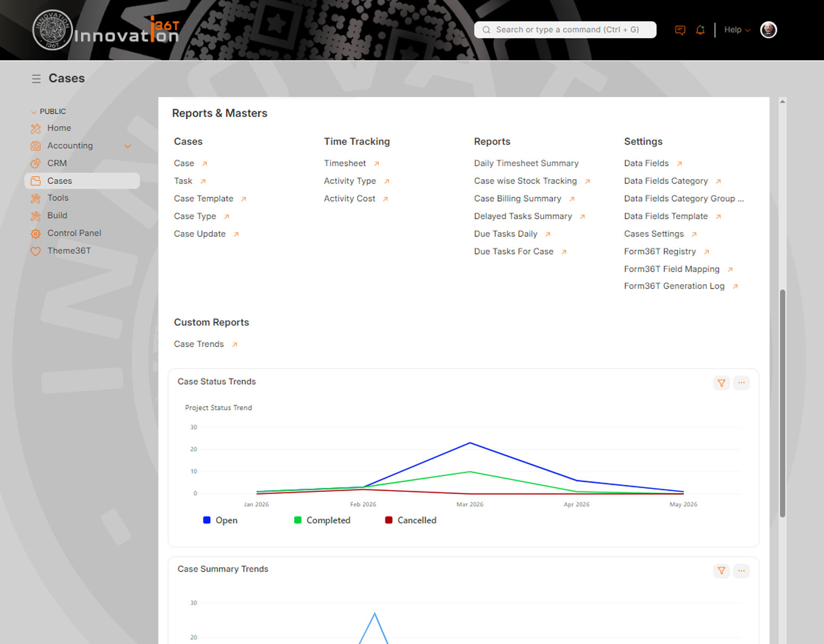Open the Due Tasks For Case report

(514, 251)
